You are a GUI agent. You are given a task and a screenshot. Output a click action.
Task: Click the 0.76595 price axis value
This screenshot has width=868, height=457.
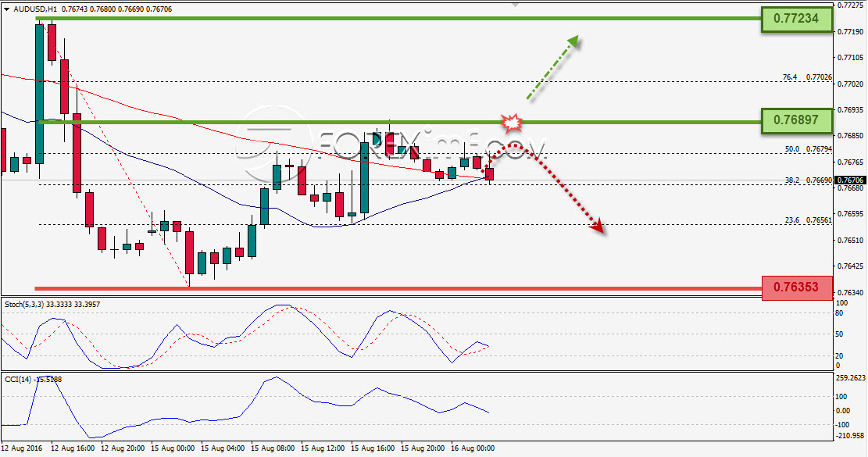[851, 213]
